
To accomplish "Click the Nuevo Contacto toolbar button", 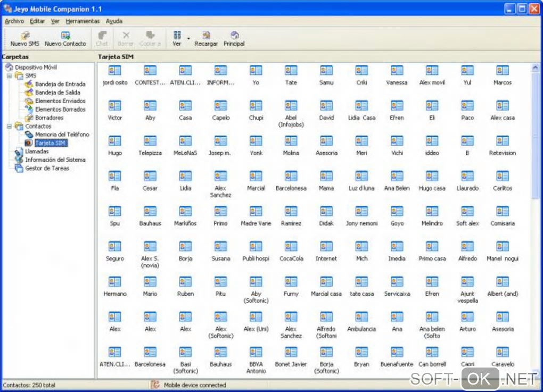I will 65,39.
